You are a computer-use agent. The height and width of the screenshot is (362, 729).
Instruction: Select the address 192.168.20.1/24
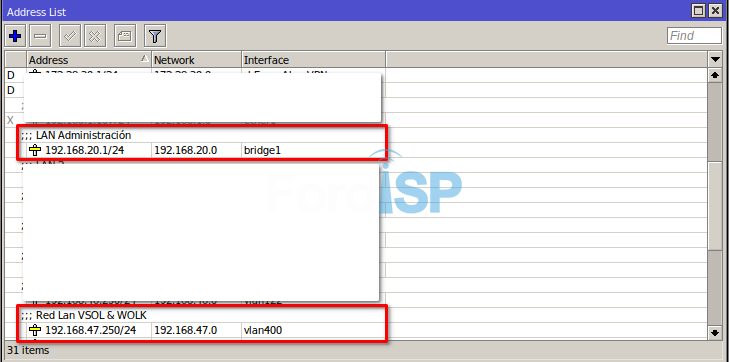[85, 150]
